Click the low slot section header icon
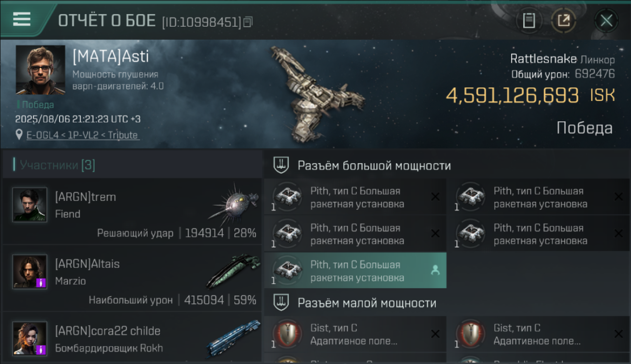This screenshot has height=364, width=631. click(x=281, y=303)
